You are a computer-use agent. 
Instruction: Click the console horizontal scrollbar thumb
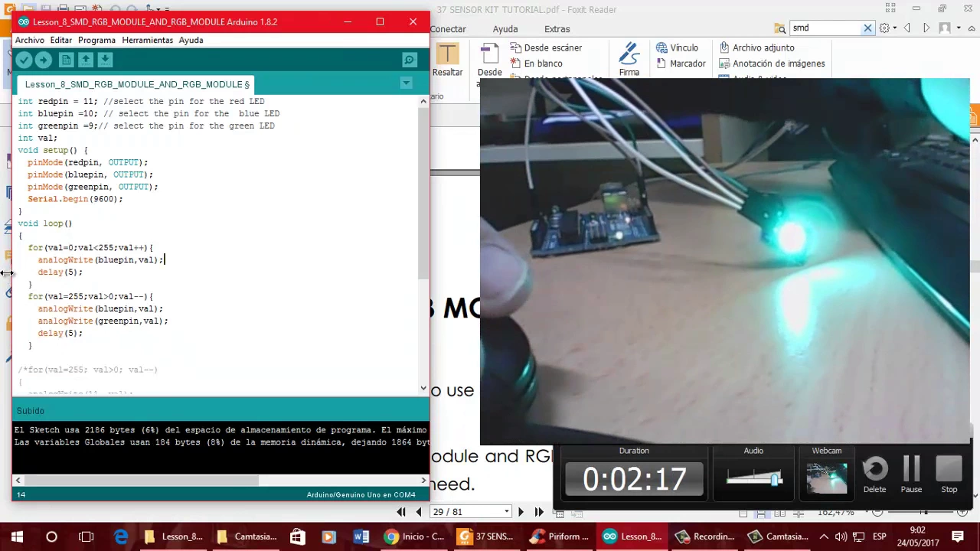pos(141,481)
